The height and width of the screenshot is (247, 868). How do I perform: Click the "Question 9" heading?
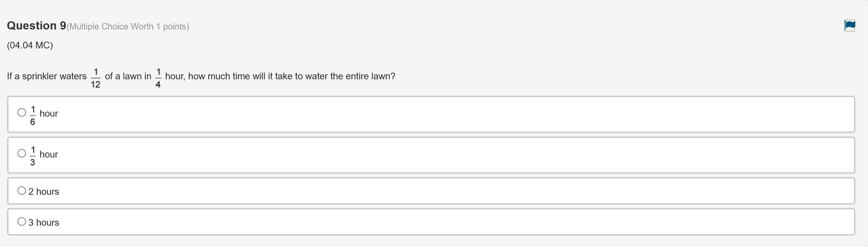[37, 26]
